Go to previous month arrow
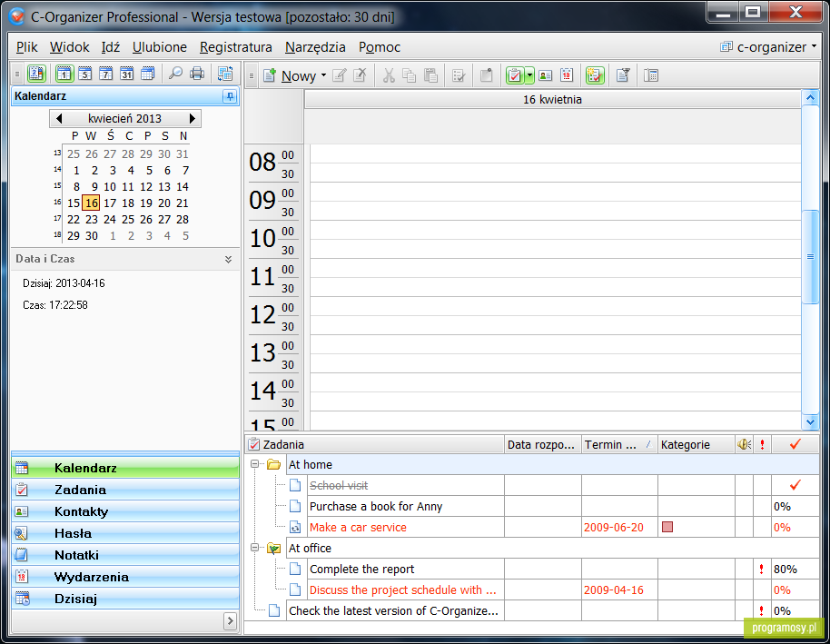 click(59, 118)
